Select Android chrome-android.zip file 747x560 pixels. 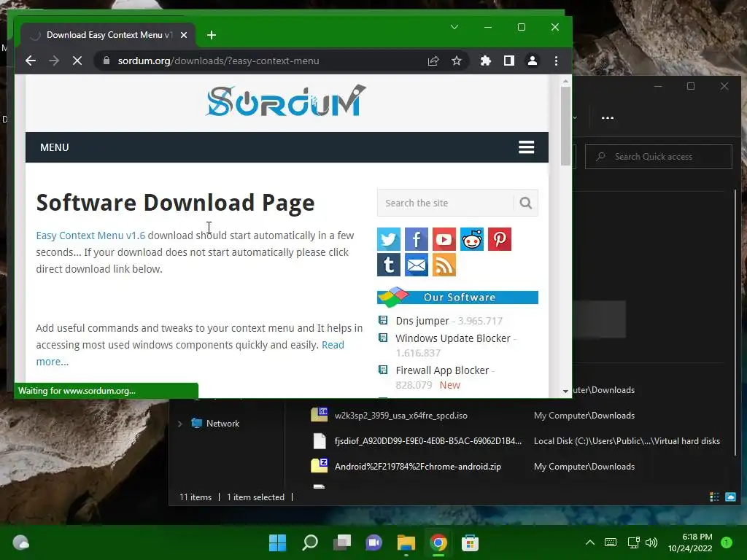(417, 467)
